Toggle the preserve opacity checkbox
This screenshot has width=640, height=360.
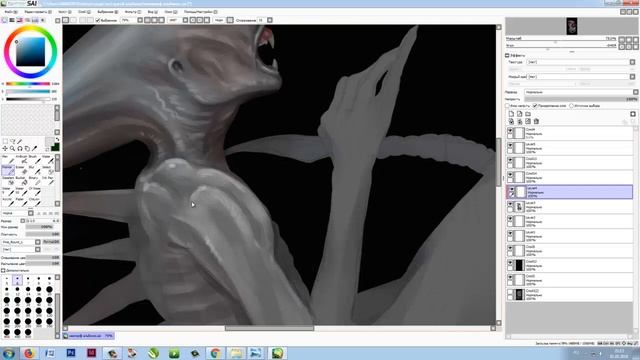pos(507,106)
